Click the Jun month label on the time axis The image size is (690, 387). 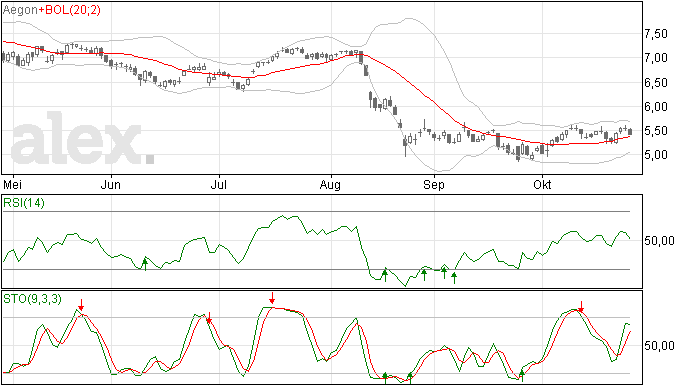[110, 184]
